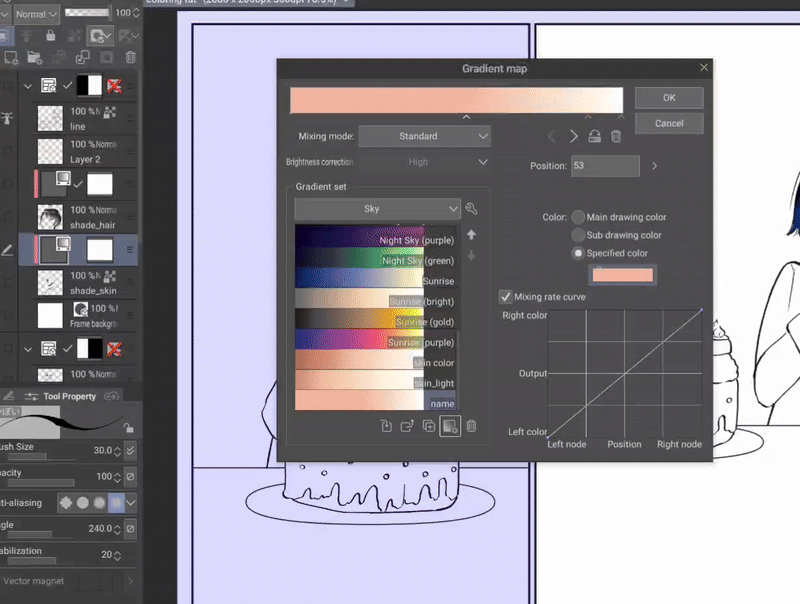The width and height of the screenshot is (800, 604).
Task: Click the delete layer trash icon in Layers panel
Action: click(x=130, y=58)
